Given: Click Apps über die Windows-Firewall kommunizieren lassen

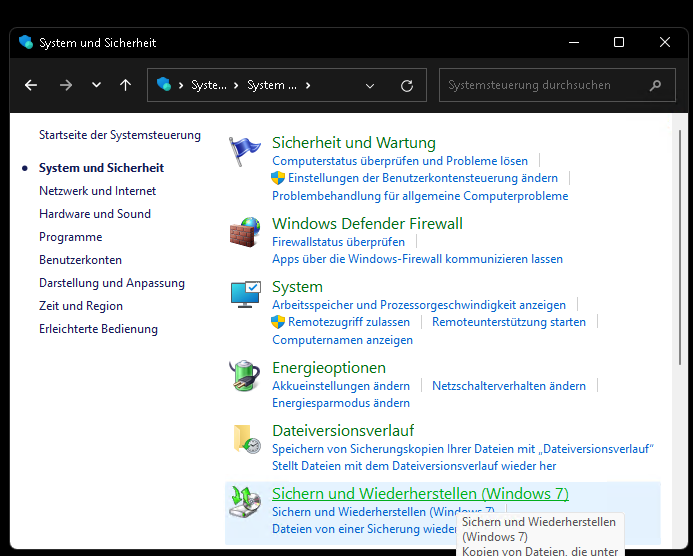Looking at the screenshot, I should pos(417,259).
